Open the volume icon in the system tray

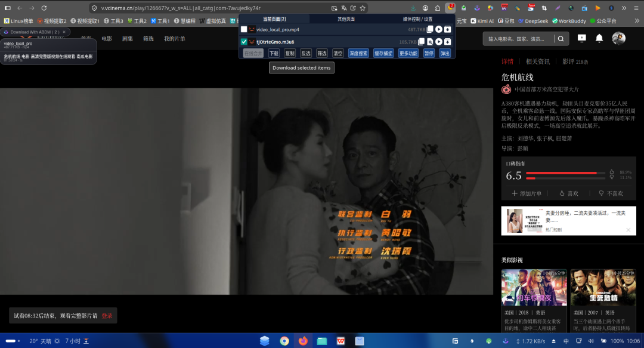tap(591, 341)
